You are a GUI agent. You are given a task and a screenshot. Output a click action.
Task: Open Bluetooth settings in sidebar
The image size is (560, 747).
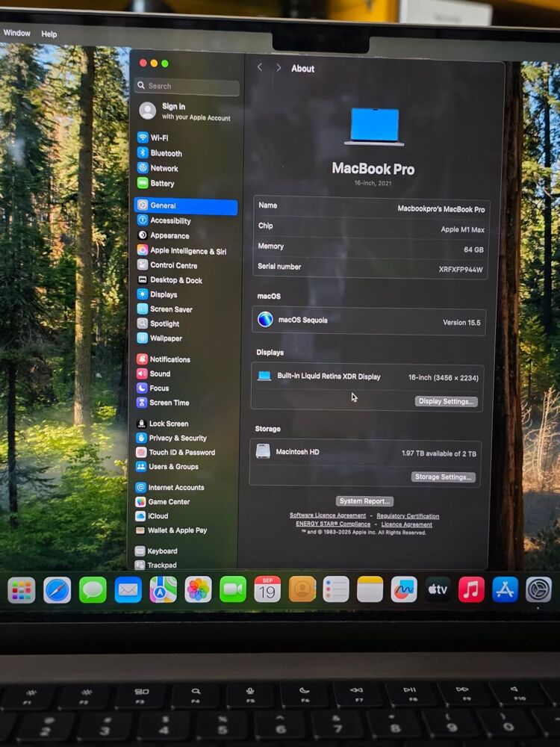click(160, 153)
